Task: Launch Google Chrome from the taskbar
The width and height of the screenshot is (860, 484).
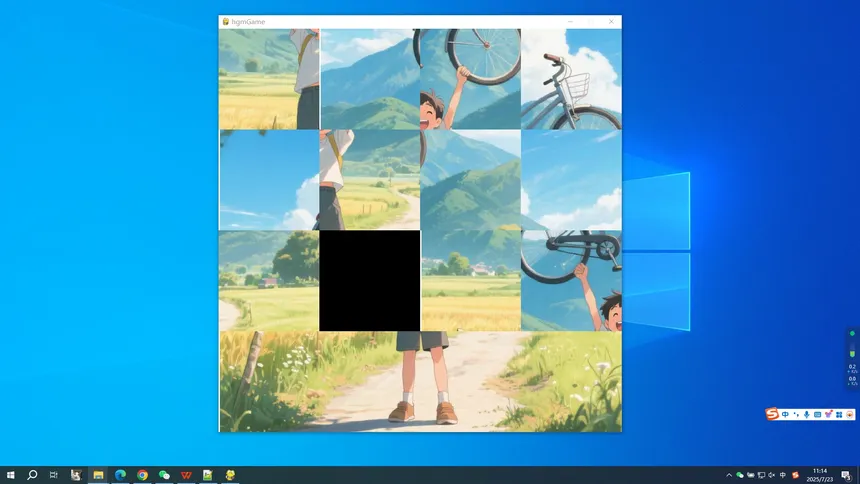Action: tap(142, 475)
